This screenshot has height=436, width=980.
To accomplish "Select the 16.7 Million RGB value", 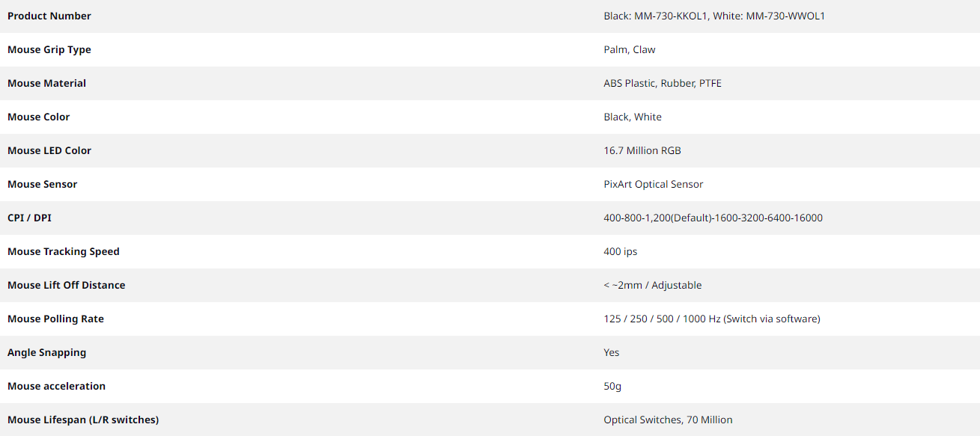I will pyautogui.click(x=642, y=150).
